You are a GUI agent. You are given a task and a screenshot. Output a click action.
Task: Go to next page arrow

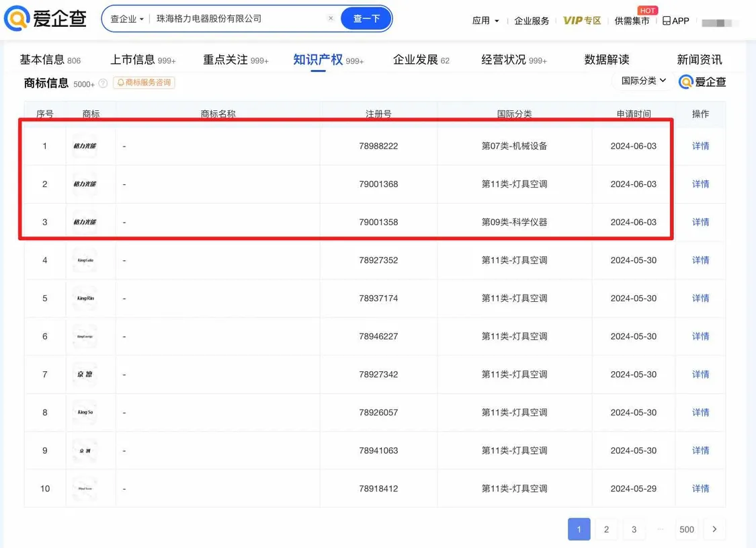pos(714,529)
